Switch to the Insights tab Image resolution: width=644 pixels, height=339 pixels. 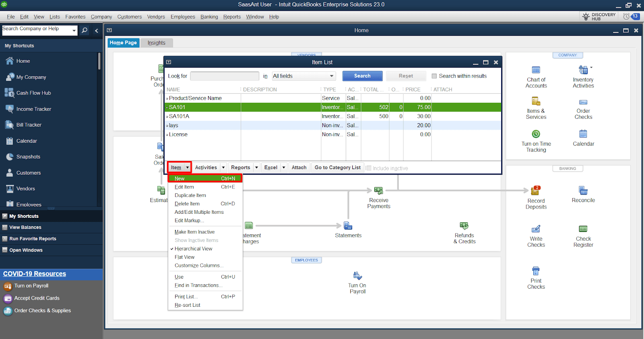pos(156,43)
